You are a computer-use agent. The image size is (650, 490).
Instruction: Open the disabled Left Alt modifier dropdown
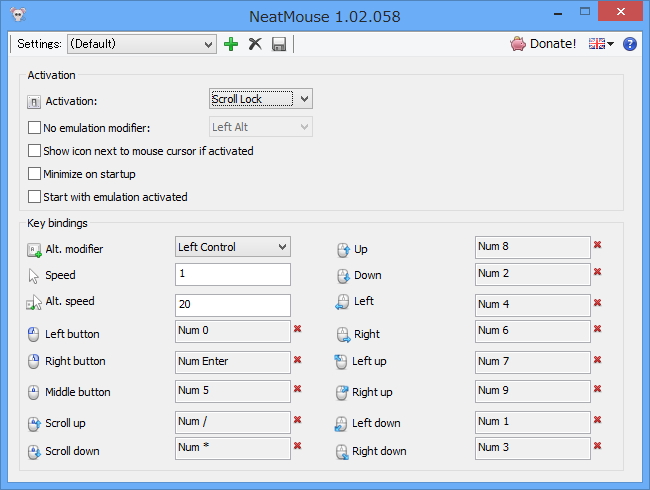pyautogui.click(x=261, y=127)
